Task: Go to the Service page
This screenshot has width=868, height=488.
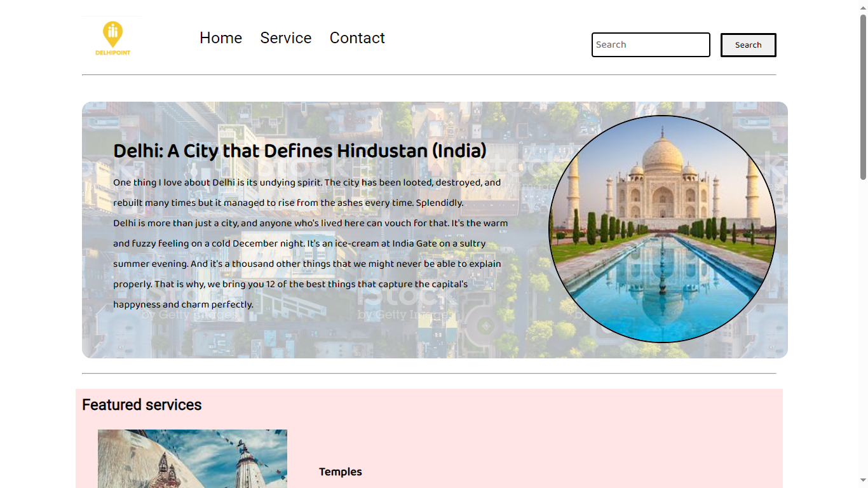Action: click(285, 38)
